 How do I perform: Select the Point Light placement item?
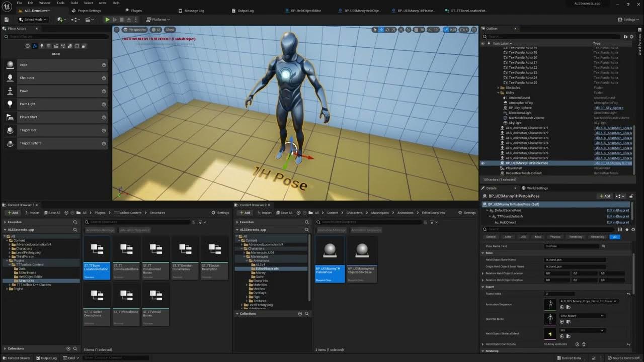[55, 104]
